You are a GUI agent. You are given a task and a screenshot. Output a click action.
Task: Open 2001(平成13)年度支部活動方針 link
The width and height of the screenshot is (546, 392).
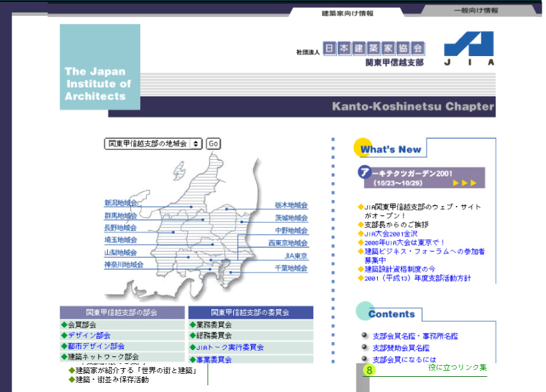pos(417,278)
